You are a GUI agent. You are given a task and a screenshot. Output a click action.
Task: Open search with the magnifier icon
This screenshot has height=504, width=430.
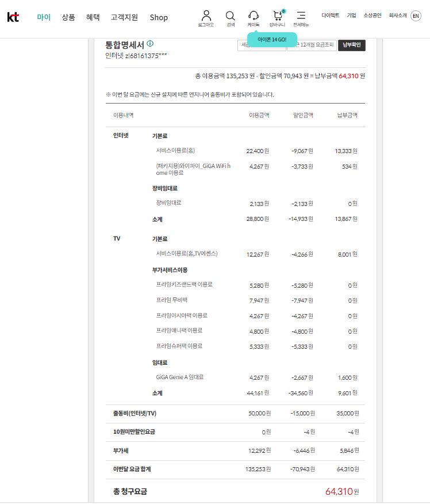[x=230, y=16]
